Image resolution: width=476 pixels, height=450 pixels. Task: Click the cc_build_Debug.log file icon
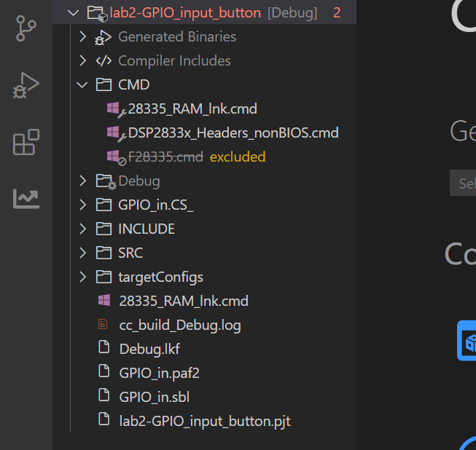(104, 325)
